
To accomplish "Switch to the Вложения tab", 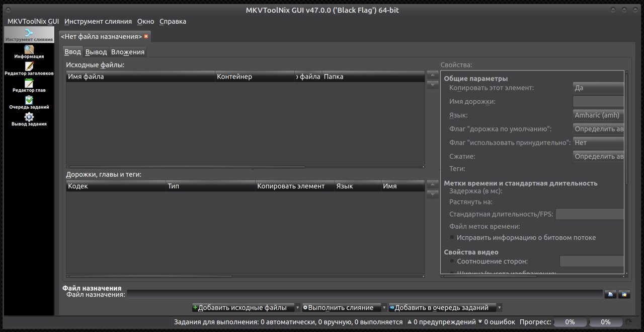I will 128,52.
